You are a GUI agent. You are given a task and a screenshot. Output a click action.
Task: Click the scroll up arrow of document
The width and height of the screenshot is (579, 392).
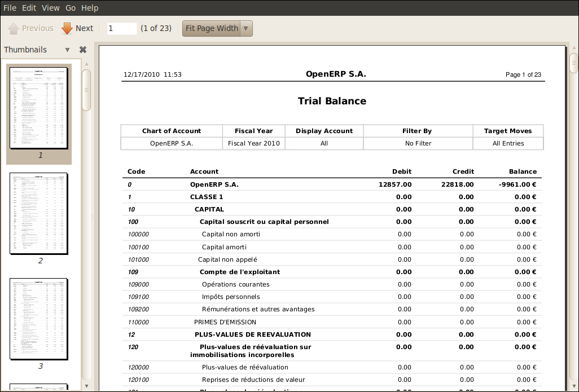(573, 47)
